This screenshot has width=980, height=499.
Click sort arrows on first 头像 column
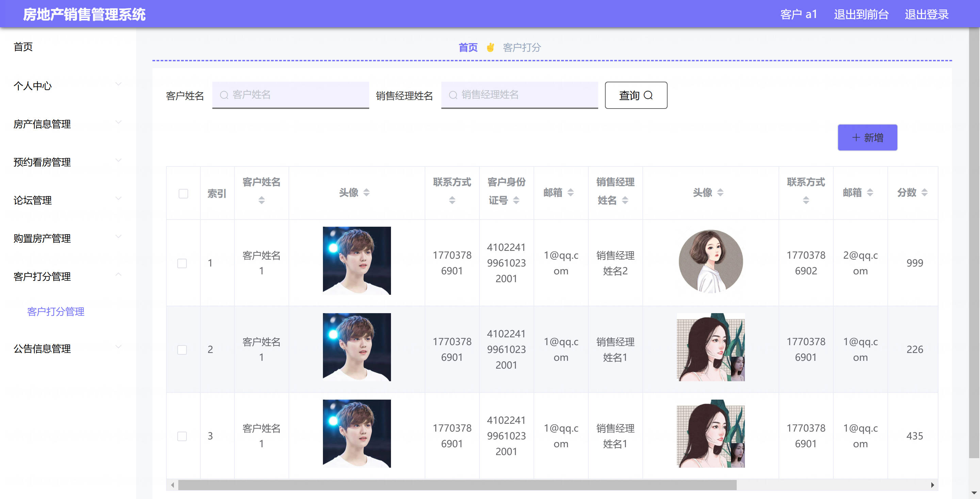(366, 193)
